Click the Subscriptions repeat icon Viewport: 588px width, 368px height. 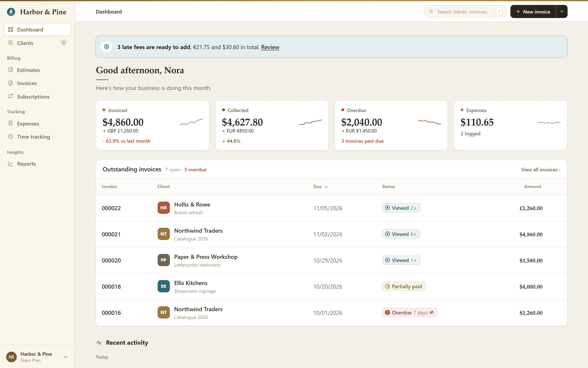[x=10, y=96]
